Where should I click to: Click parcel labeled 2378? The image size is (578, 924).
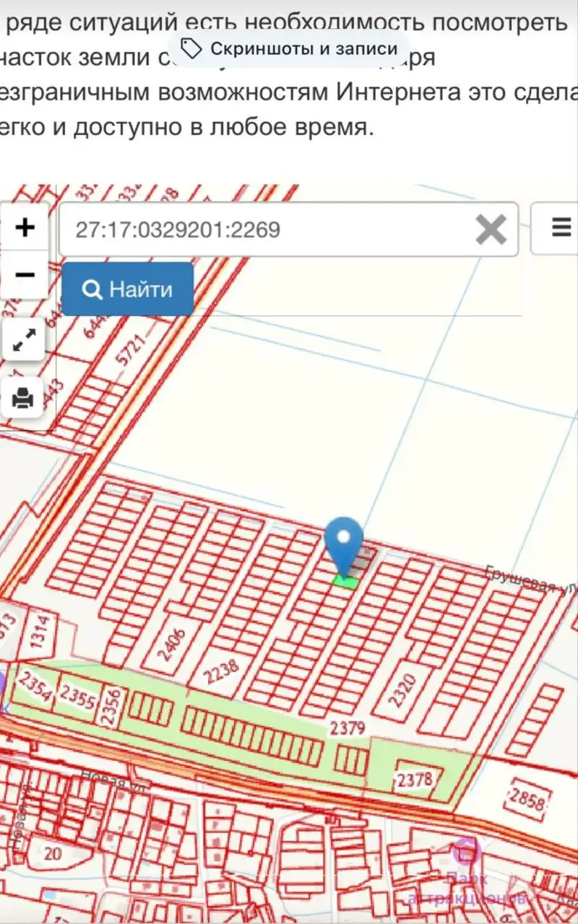[x=415, y=780]
